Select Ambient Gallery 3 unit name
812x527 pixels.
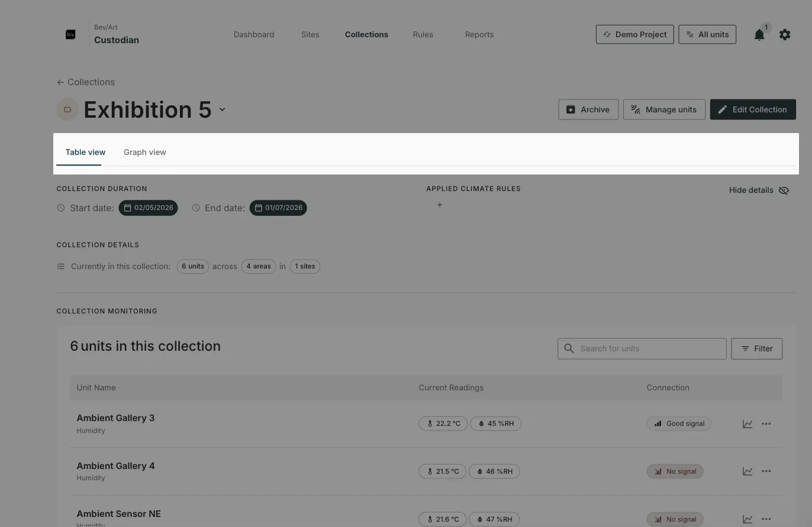pyautogui.click(x=115, y=418)
